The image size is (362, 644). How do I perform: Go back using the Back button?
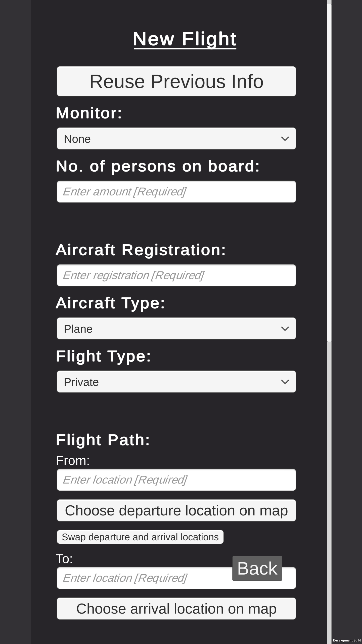257,569
